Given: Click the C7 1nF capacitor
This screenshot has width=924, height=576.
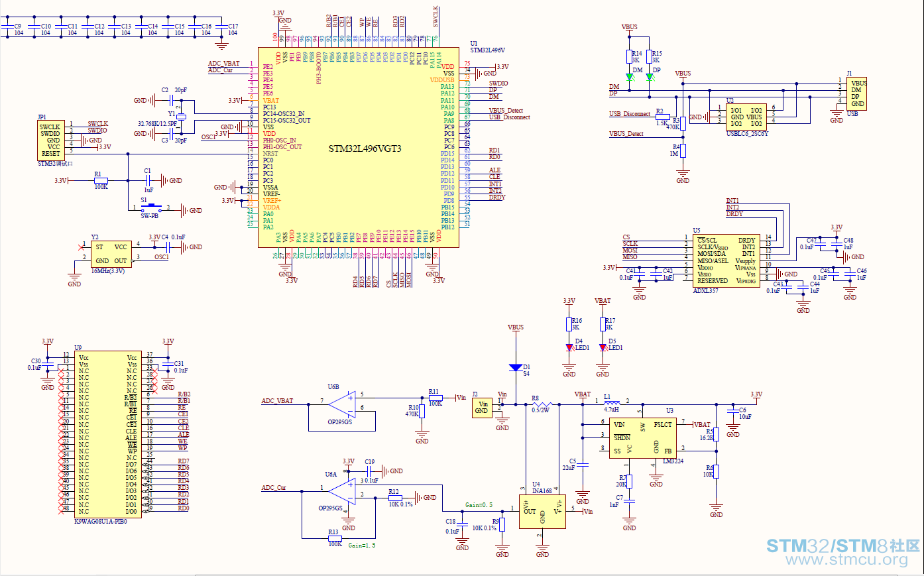Looking at the screenshot, I should [629, 502].
